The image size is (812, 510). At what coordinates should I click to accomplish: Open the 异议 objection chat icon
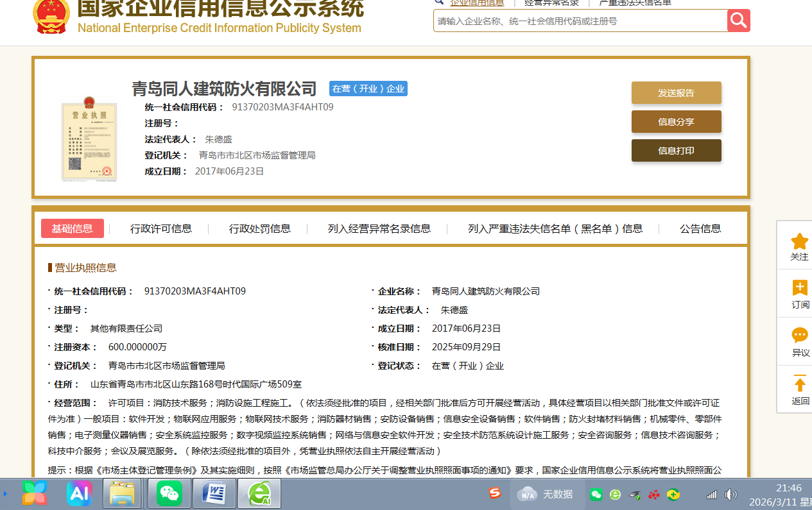(799, 336)
